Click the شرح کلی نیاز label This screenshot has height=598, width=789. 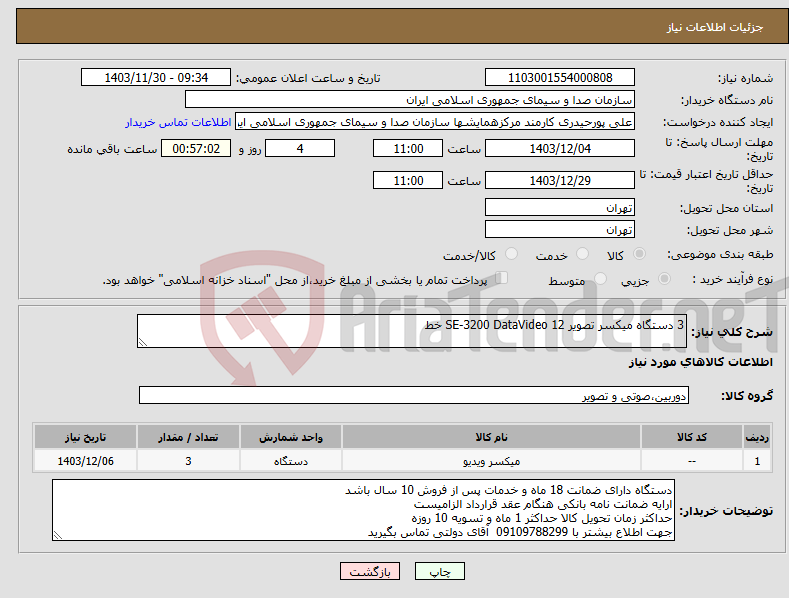point(732,332)
